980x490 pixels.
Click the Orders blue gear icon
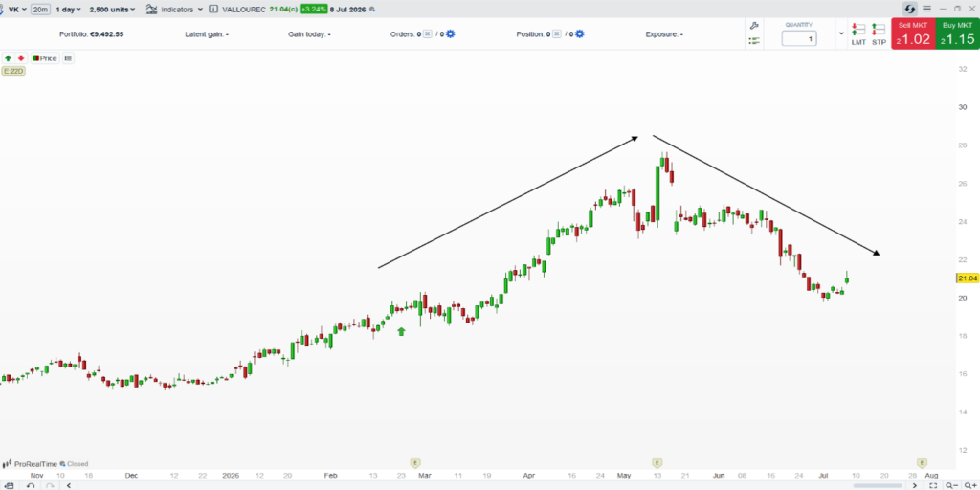point(450,34)
